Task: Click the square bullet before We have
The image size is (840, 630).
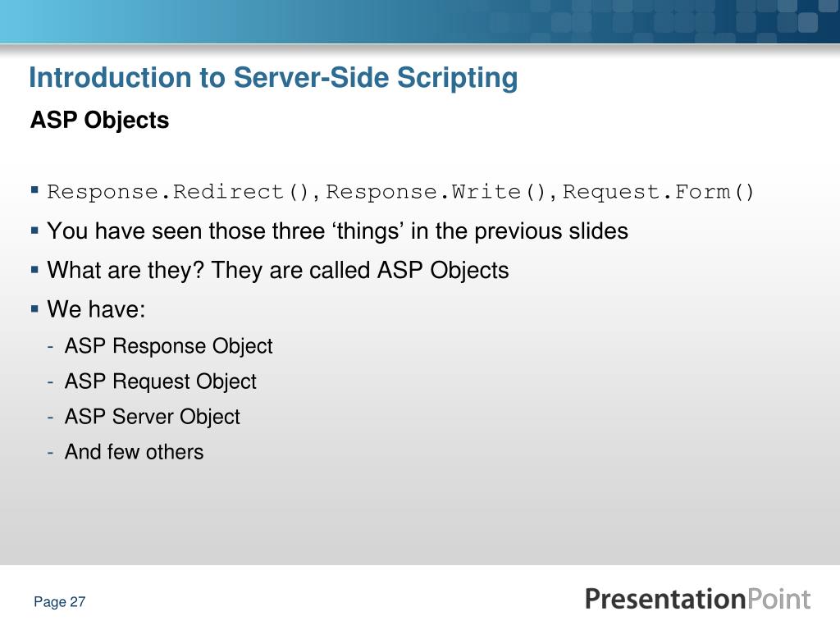Action: tap(34, 309)
